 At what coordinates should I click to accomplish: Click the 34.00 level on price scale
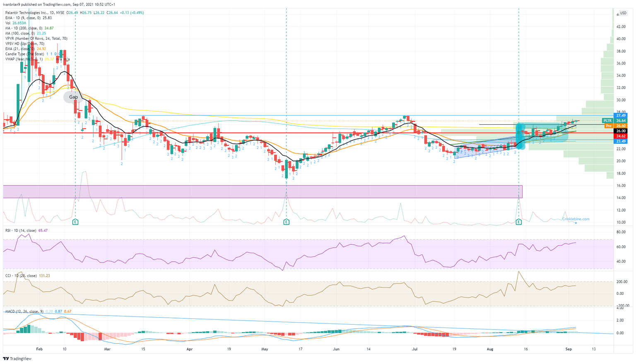(621, 76)
